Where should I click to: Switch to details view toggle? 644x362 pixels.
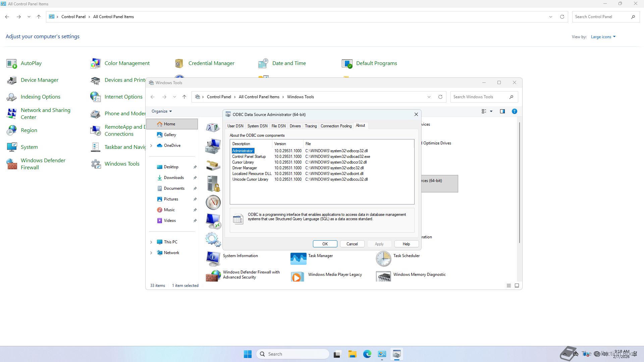click(x=508, y=286)
